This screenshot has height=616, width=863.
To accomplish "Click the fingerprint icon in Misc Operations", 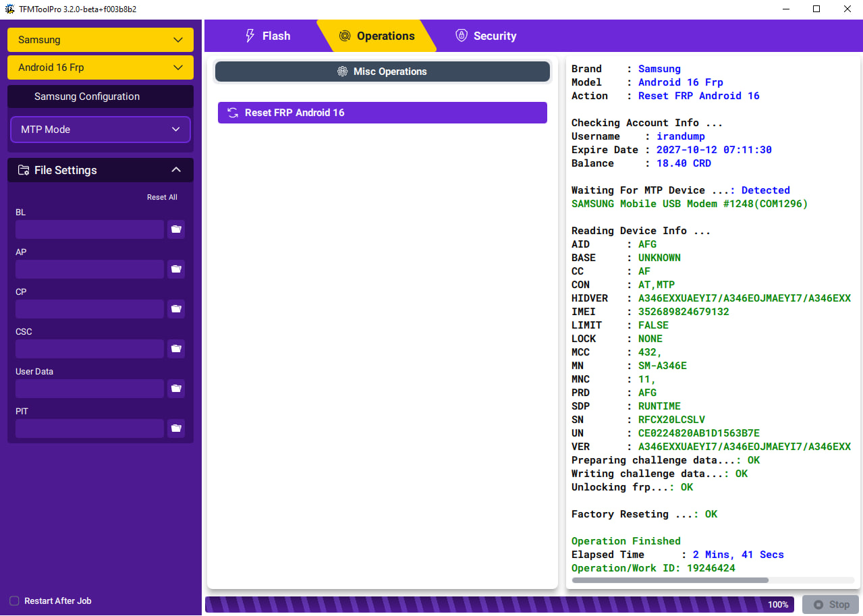I will click(343, 72).
